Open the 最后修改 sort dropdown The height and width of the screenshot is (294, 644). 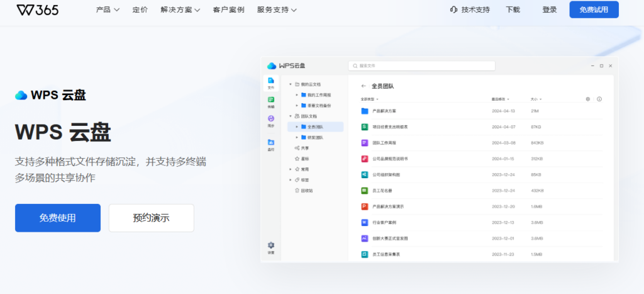500,99
